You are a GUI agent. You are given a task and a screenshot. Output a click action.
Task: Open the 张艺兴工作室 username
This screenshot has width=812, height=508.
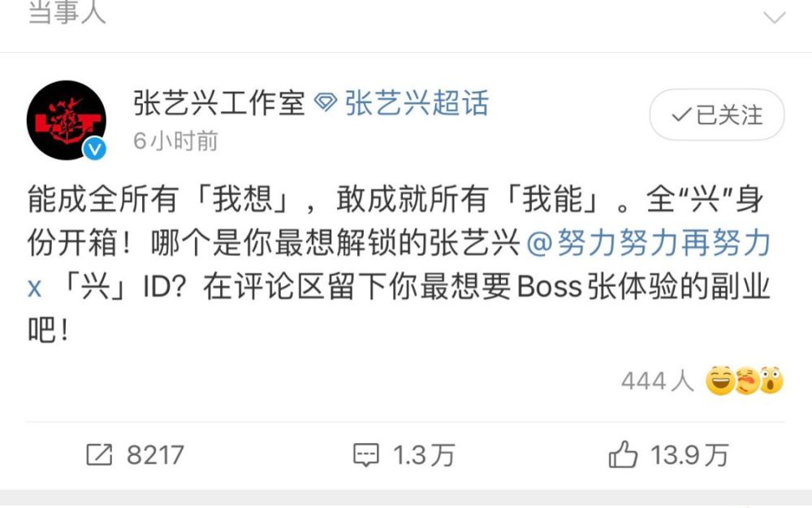218,102
